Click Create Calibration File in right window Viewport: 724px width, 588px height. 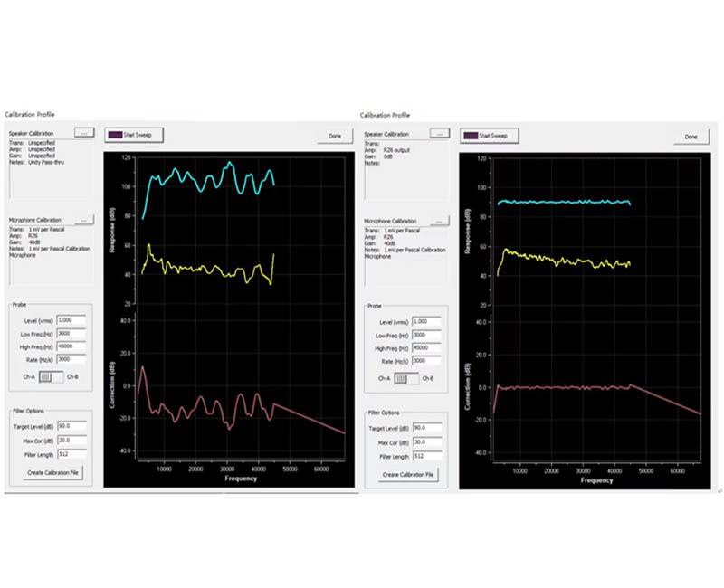(407, 474)
